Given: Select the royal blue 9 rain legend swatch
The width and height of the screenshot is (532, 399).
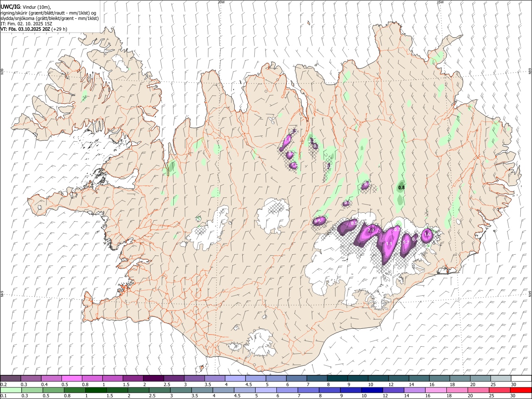Looking at the screenshot, I should click(x=351, y=390).
